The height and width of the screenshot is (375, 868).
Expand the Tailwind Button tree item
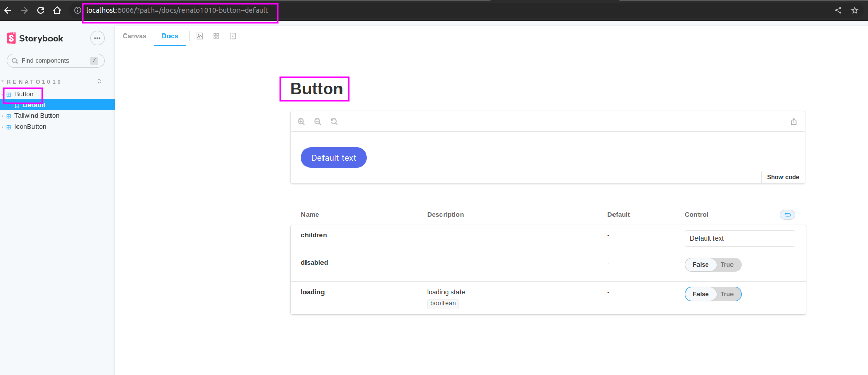pos(3,116)
